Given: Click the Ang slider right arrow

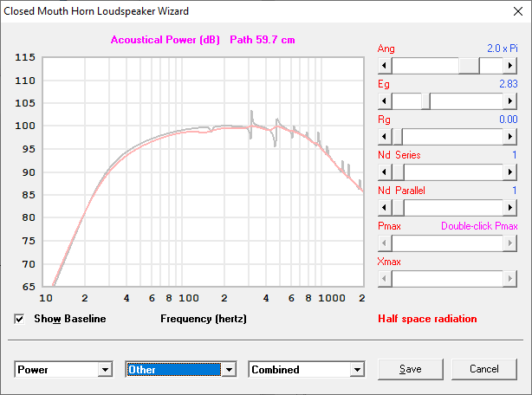Looking at the screenshot, I should pos(510,66).
